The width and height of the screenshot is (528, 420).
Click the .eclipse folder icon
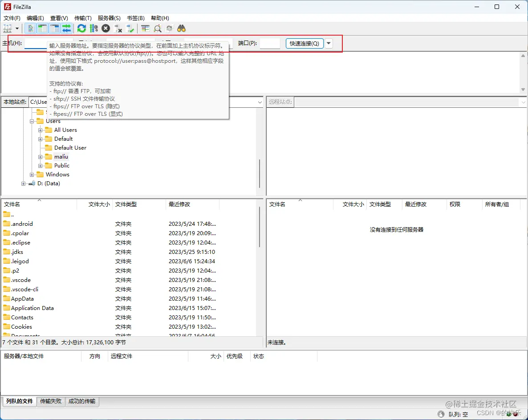click(x=6, y=242)
